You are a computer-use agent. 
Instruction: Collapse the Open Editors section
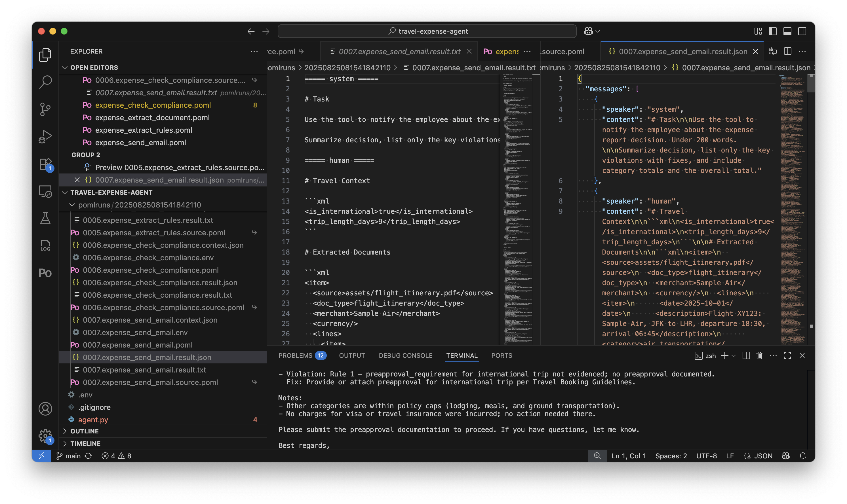65,67
